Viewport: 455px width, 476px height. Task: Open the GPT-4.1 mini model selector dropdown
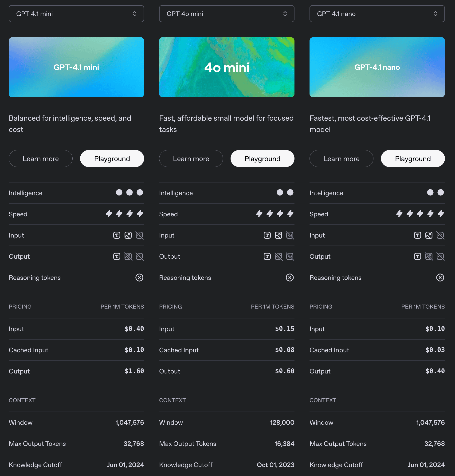(76, 14)
